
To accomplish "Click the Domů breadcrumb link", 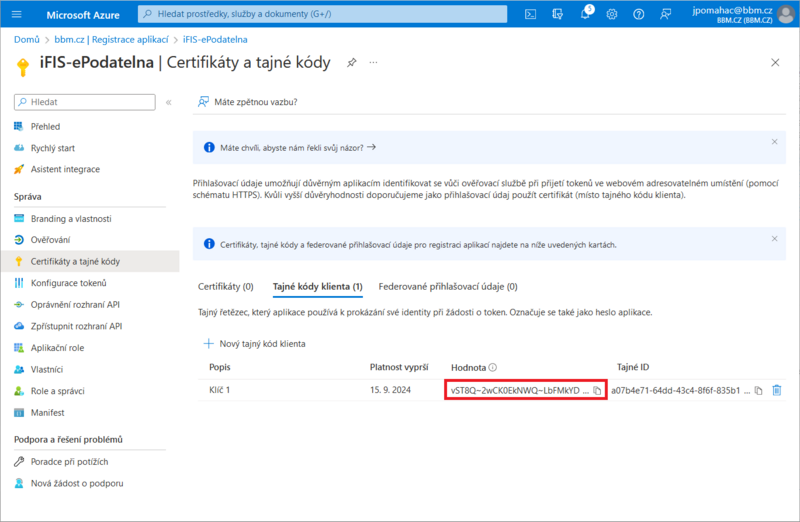I will coord(26,39).
